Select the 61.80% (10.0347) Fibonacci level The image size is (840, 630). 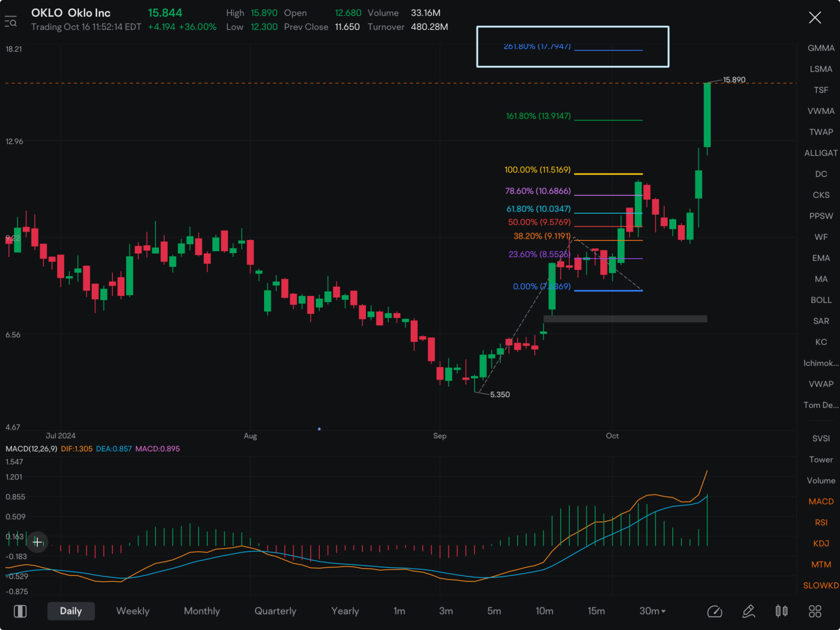pyautogui.click(x=538, y=209)
